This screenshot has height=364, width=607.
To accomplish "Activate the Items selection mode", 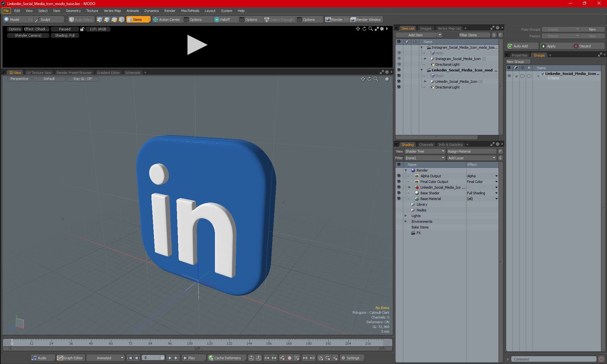I will tap(138, 20).
